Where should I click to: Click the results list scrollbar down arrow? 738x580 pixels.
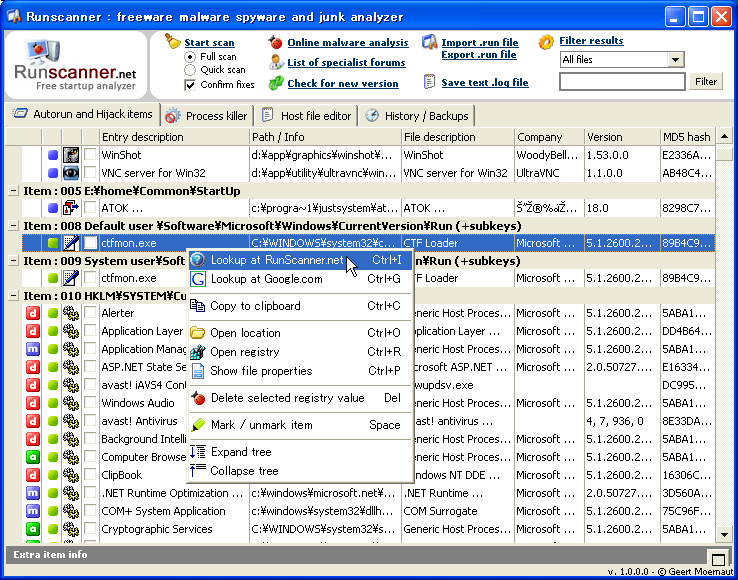pyautogui.click(x=724, y=534)
